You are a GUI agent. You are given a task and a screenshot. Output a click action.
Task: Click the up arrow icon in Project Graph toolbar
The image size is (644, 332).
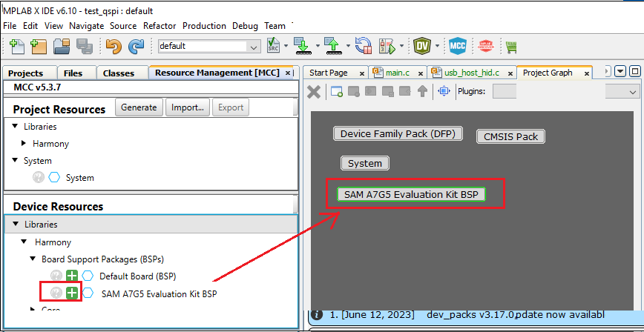click(422, 91)
